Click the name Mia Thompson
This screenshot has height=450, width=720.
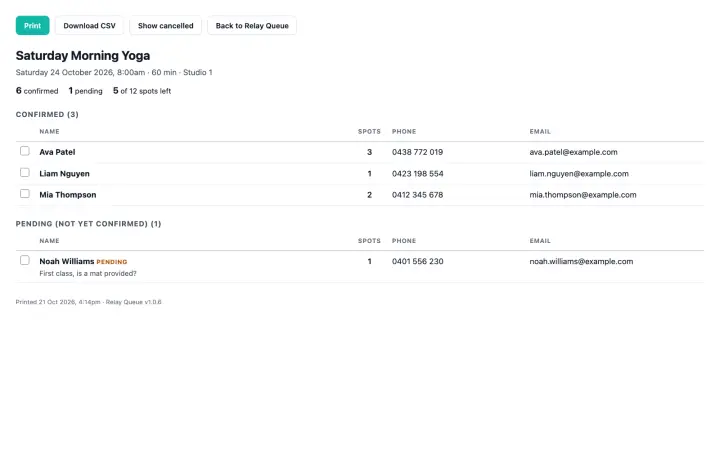click(x=68, y=195)
